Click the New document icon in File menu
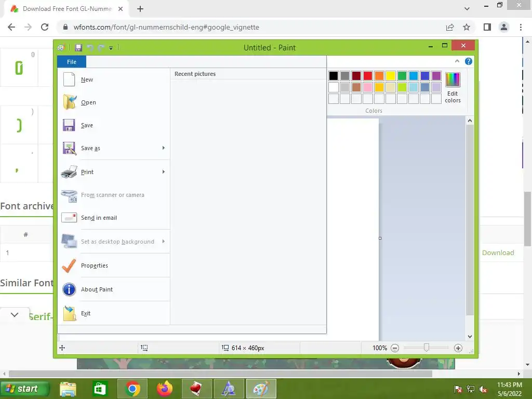This screenshot has height=399, width=532. point(69,79)
